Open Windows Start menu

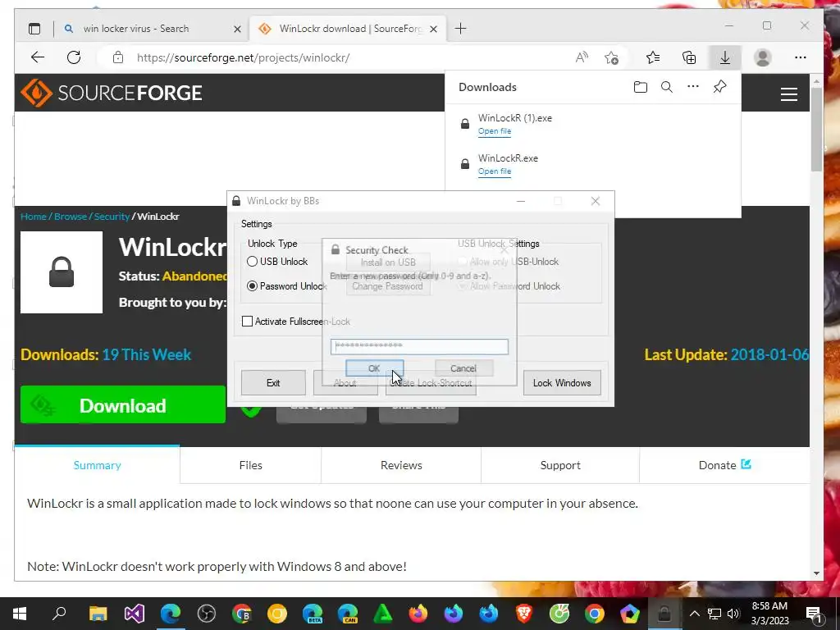pyautogui.click(x=20, y=614)
